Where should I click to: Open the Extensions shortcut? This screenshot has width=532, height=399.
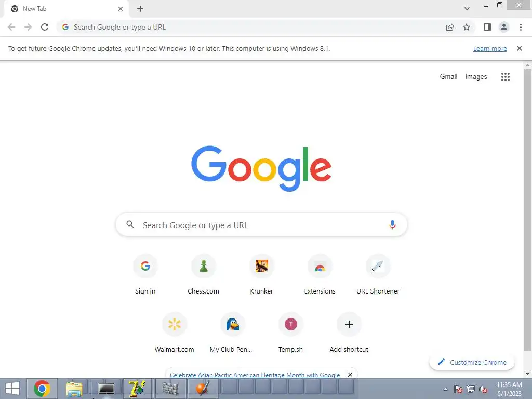[320, 274]
